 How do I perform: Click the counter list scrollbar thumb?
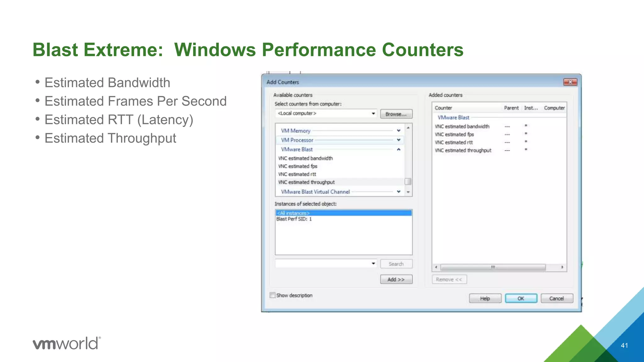[408, 182]
